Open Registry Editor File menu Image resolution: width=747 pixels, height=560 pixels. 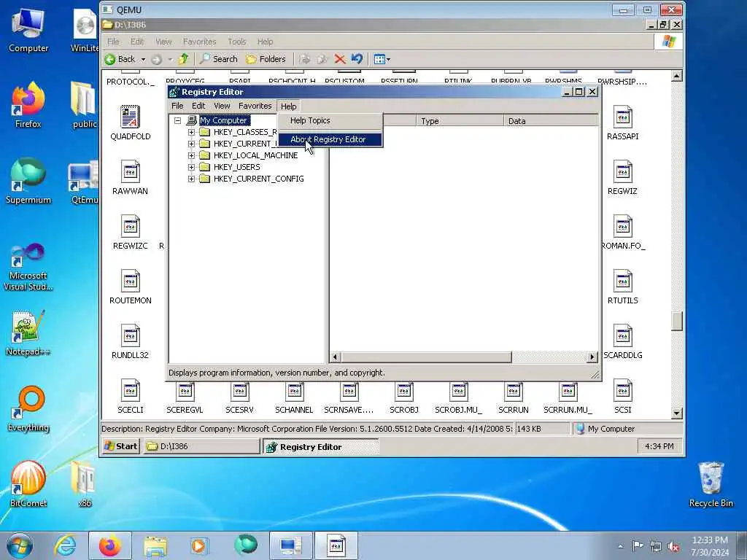(177, 106)
